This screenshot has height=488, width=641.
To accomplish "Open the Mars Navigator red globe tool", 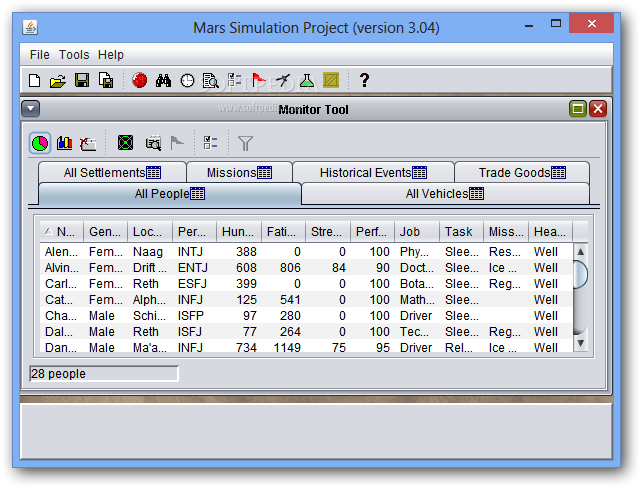I will click(139, 80).
